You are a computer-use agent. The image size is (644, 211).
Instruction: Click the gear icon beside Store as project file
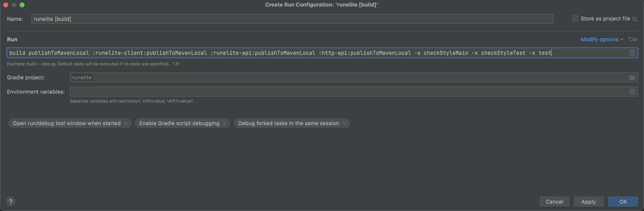click(x=635, y=19)
